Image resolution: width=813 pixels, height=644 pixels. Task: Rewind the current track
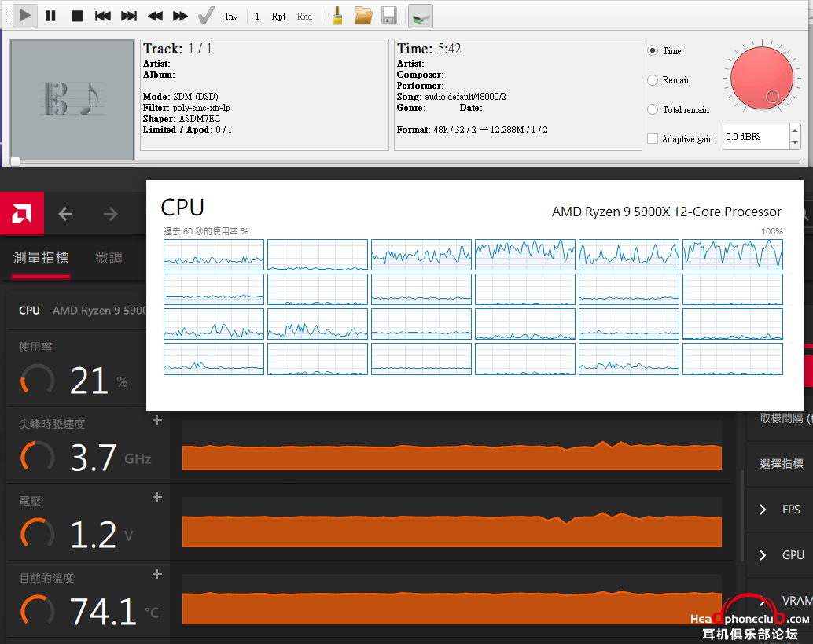click(x=155, y=16)
